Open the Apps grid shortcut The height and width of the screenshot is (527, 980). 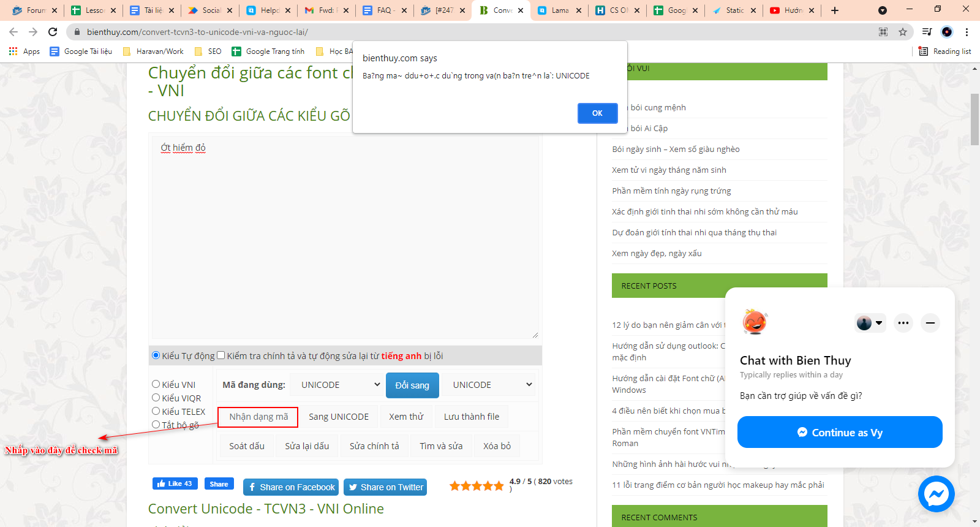tap(24, 51)
